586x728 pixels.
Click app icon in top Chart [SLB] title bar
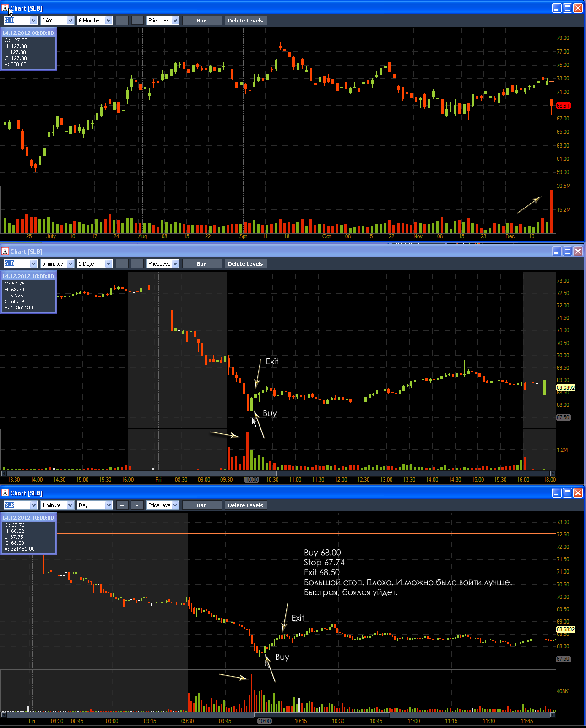point(5,8)
